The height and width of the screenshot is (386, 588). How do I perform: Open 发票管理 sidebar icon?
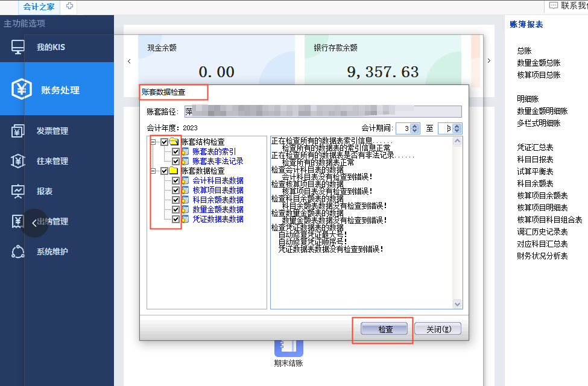[x=18, y=131]
